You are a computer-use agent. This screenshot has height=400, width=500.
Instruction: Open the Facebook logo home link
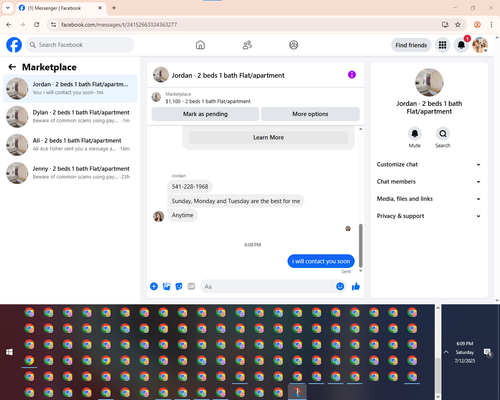(x=14, y=45)
